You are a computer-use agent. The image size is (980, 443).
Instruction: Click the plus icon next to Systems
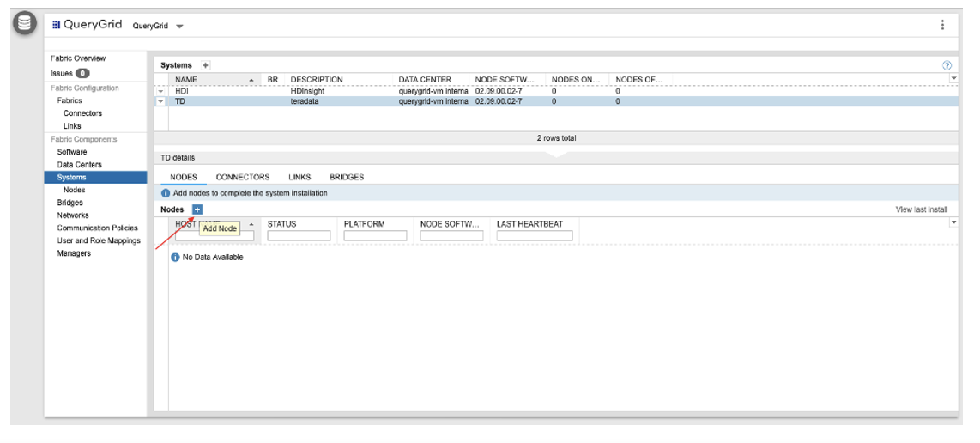click(x=206, y=65)
